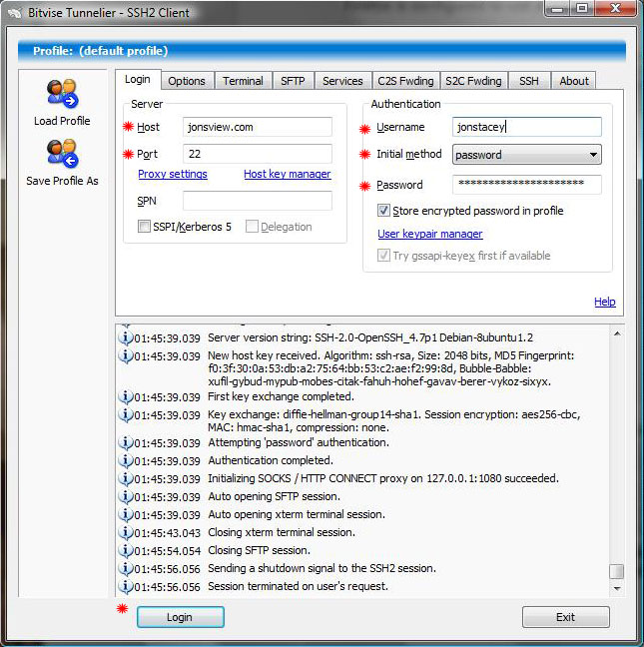Click the Password input field
Screen dimensions: 644x647
(527, 185)
